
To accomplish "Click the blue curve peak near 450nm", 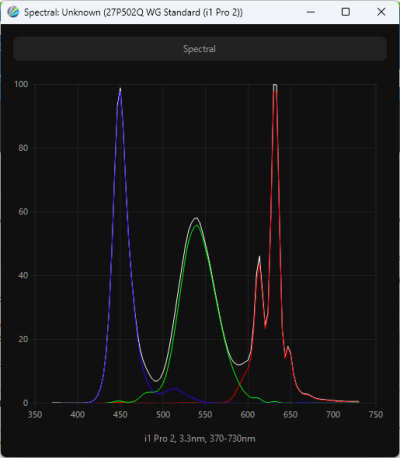I will (120, 90).
